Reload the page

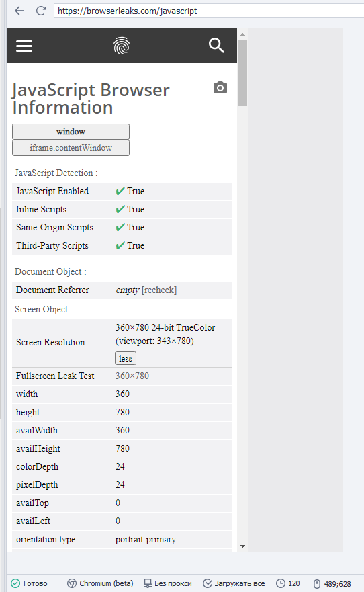coord(41,11)
